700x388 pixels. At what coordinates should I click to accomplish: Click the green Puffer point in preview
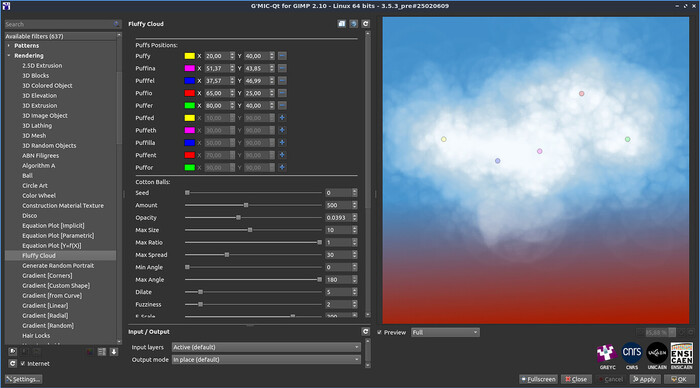click(x=627, y=139)
